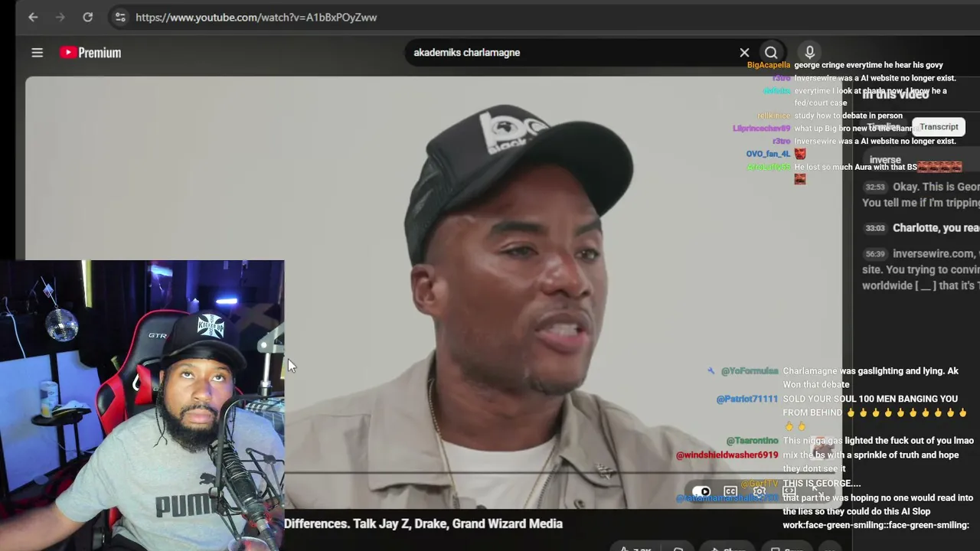This screenshot has height=551, width=980.
Task: Click the BigAcapella chat username
Action: click(768, 65)
